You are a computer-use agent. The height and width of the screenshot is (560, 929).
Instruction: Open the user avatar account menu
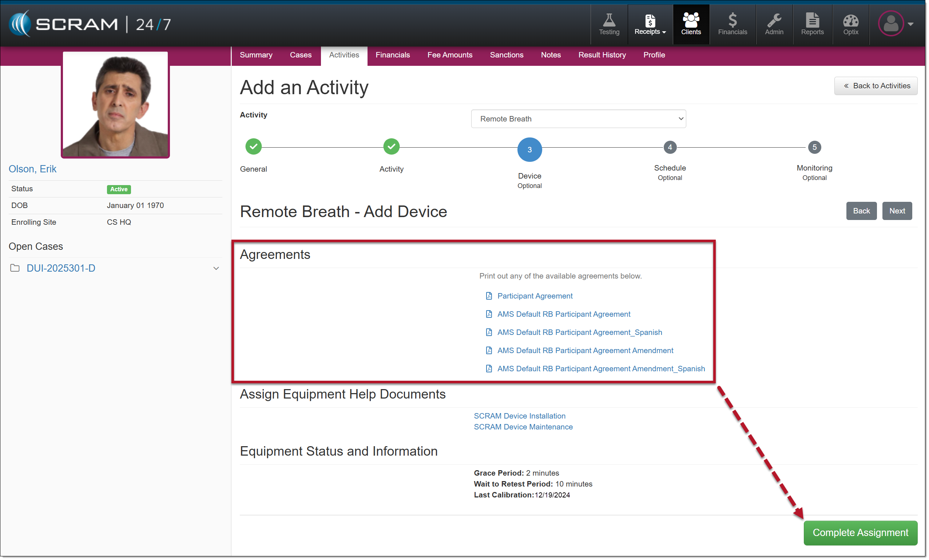point(896,24)
